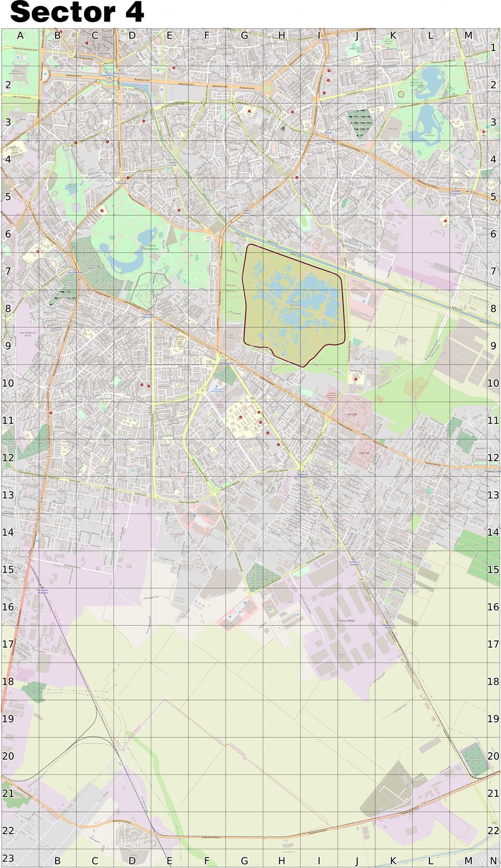Click the parking P icon in cell I4

[308, 164]
